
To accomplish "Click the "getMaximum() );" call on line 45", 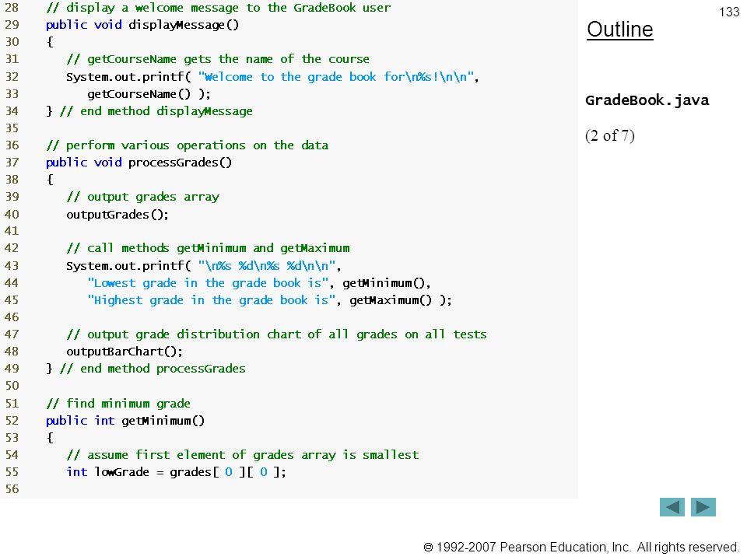I will 400,300.
